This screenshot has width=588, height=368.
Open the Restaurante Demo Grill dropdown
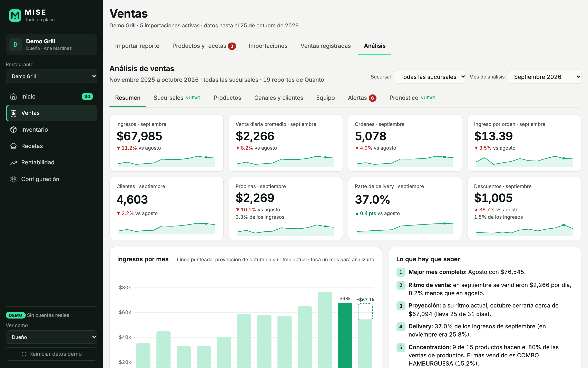coord(51,76)
